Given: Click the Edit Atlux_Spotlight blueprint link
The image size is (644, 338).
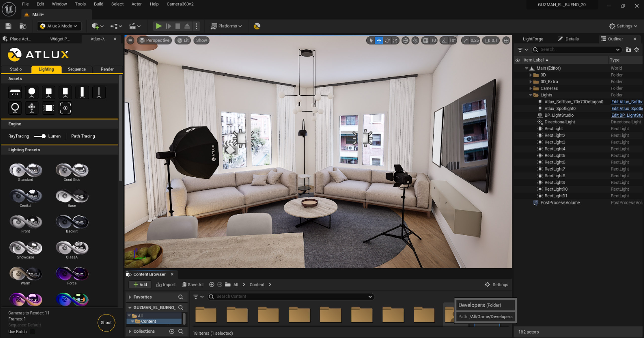Looking at the screenshot, I should click(627, 109).
